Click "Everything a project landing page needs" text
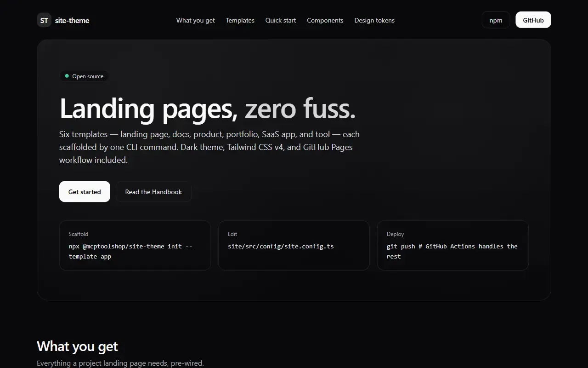The width and height of the screenshot is (588, 368). (x=120, y=363)
